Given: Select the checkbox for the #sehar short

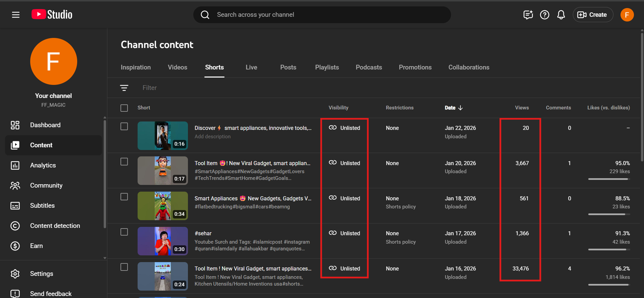Looking at the screenshot, I should pyautogui.click(x=124, y=232).
